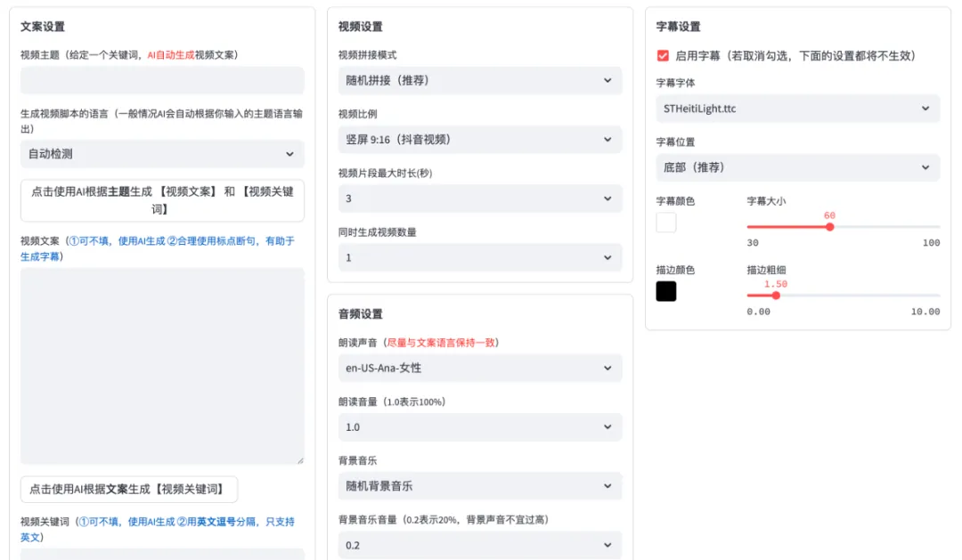The width and height of the screenshot is (962, 560).
Task: Open the 视频片段最大时长 dropdown
Action: pyautogui.click(x=479, y=199)
